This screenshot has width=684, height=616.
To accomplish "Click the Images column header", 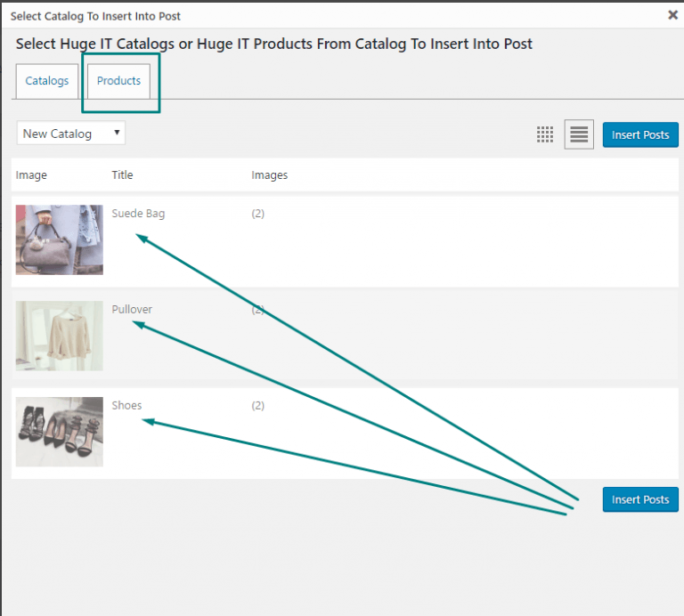I will tap(270, 175).
